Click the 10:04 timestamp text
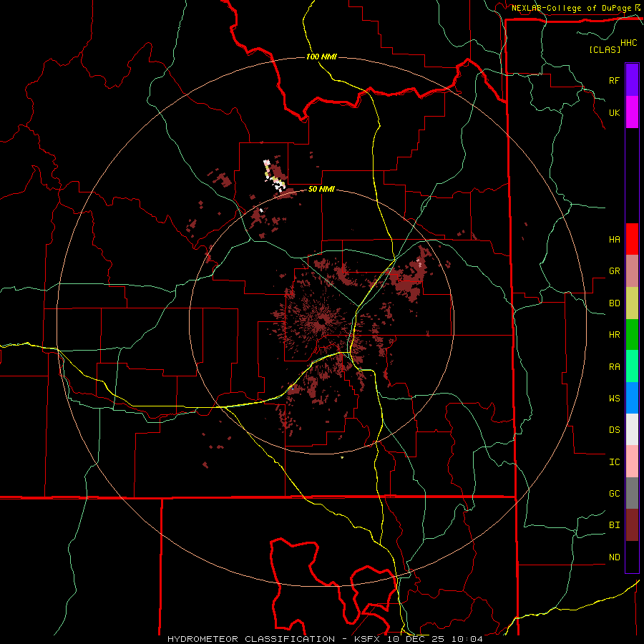Image resolution: width=644 pixels, height=644 pixels. click(x=467, y=639)
